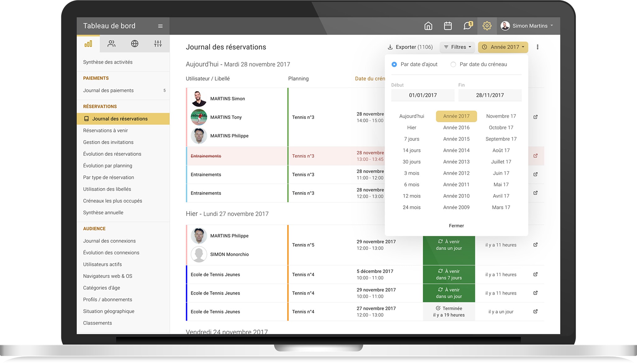Viewport: 637px width, 364px height.
Task: Select the Par date d'ajout radio
Action: point(394,64)
